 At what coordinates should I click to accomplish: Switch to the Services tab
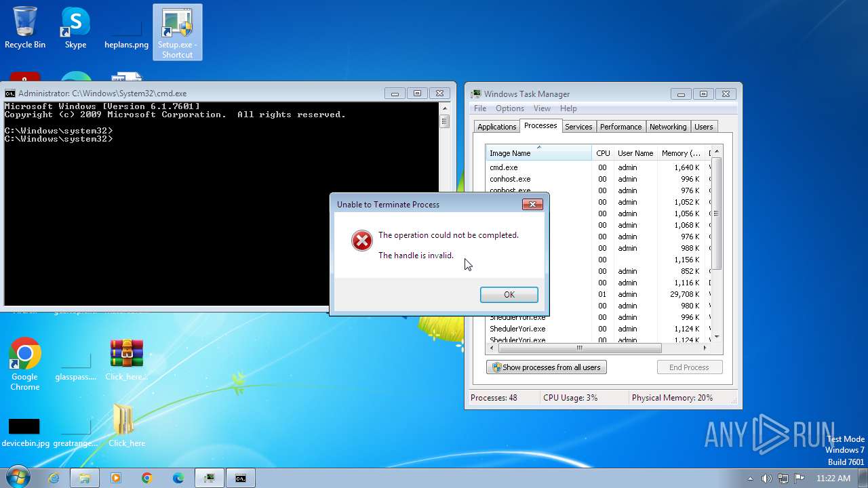pos(578,127)
